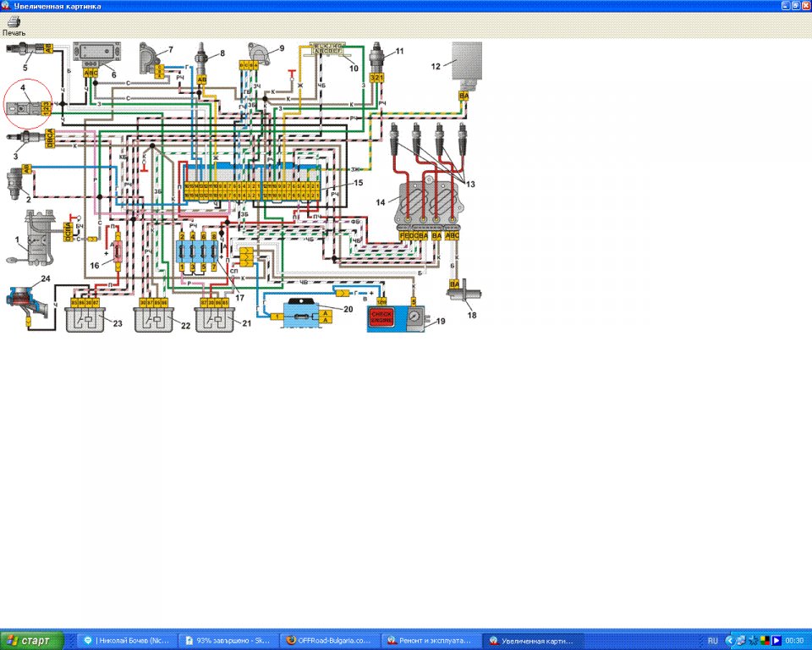Click Увеличенная картинка taskbar button
The width and height of the screenshot is (812, 650).
530,641
